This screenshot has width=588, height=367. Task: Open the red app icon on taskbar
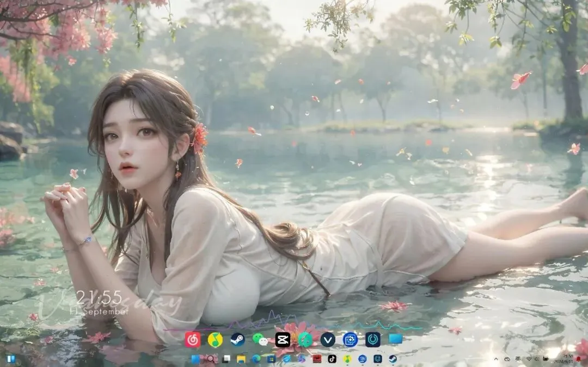tap(317, 359)
